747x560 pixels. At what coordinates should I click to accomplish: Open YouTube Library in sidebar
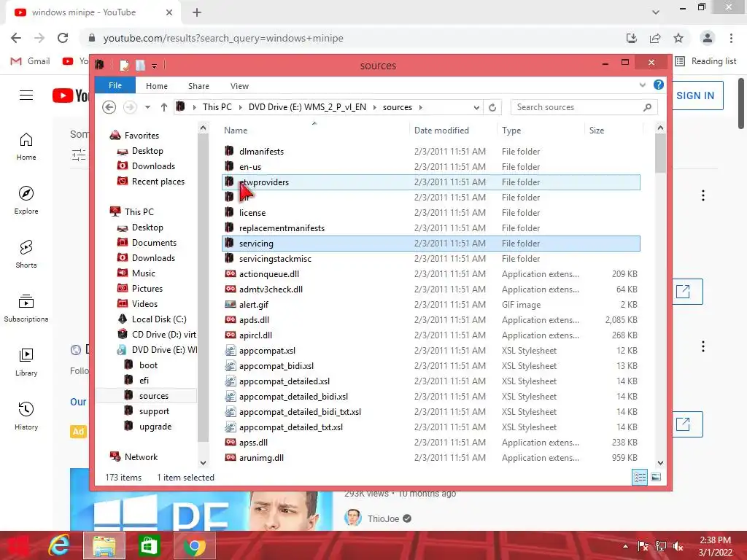(x=26, y=362)
